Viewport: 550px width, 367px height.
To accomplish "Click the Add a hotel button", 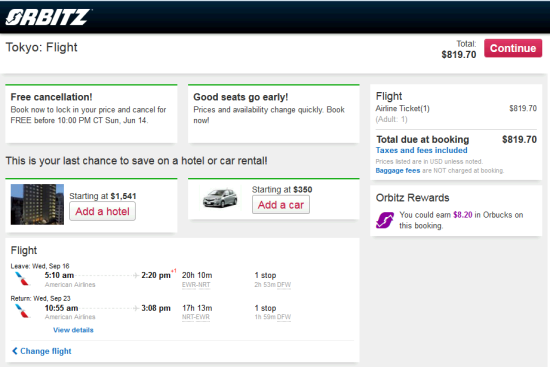I will tap(102, 212).
